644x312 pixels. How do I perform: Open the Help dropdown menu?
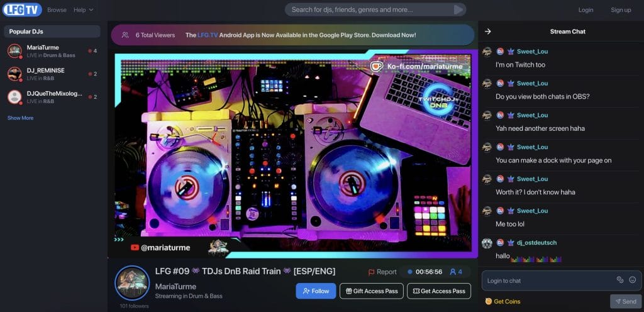click(x=83, y=10)
